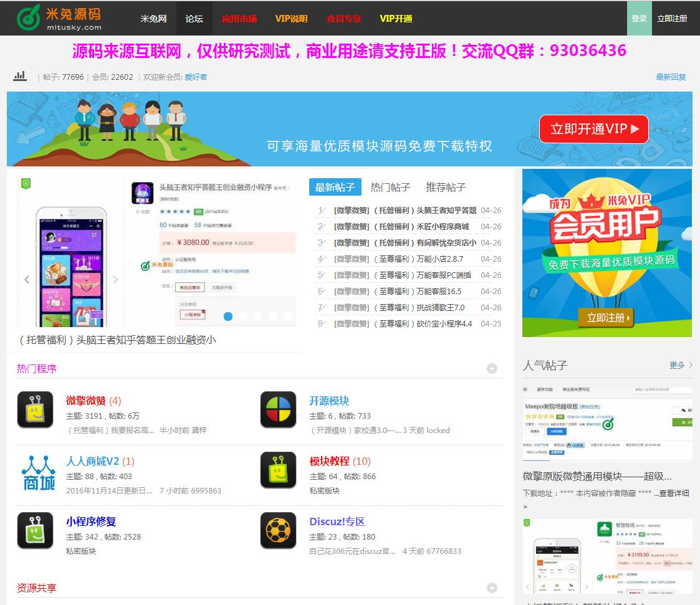Viewport: 700px width, 605px height.
Task: Open the 模块教程 forum title link
Action: click(x=330, y=461)
